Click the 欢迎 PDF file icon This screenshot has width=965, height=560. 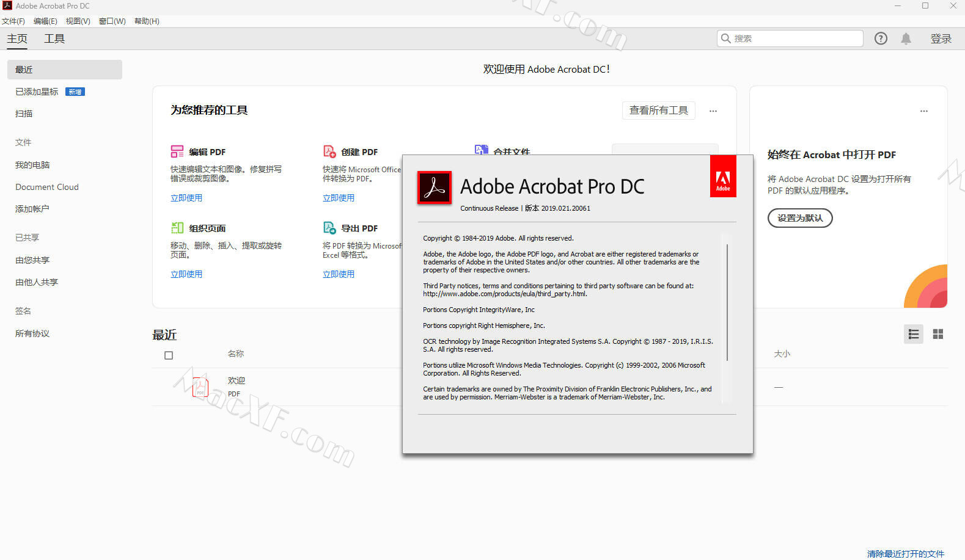coord(200,387)
